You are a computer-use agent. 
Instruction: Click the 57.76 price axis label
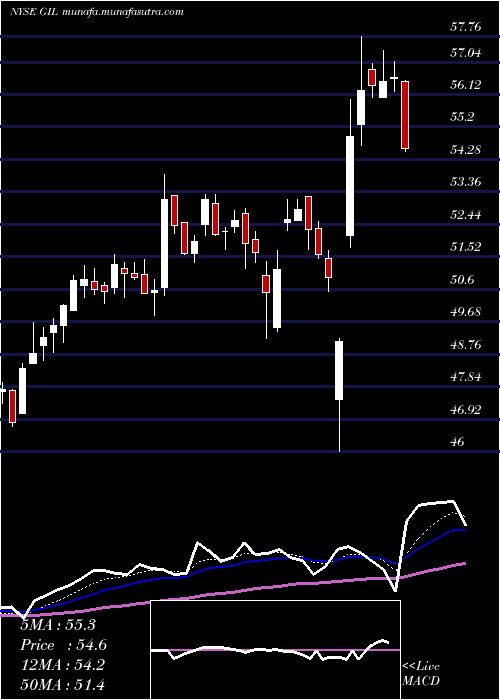[466, 27]
